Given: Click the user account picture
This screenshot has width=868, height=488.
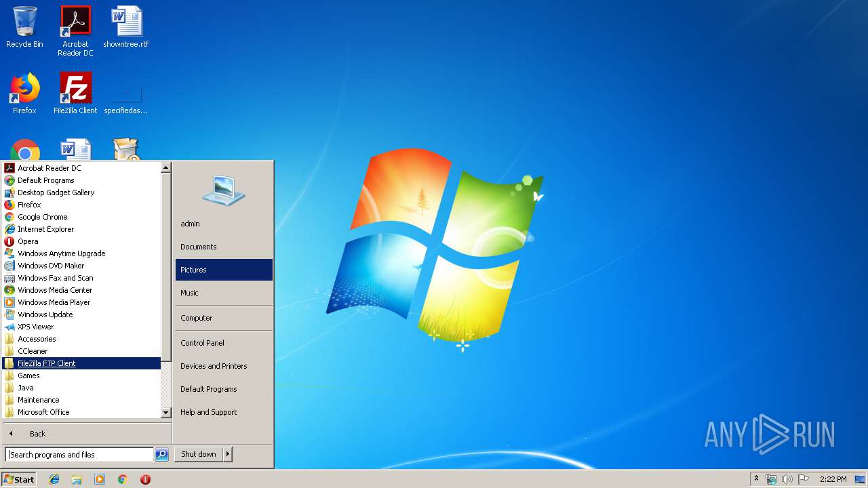Looking at the screenshot, I should 224,190.
